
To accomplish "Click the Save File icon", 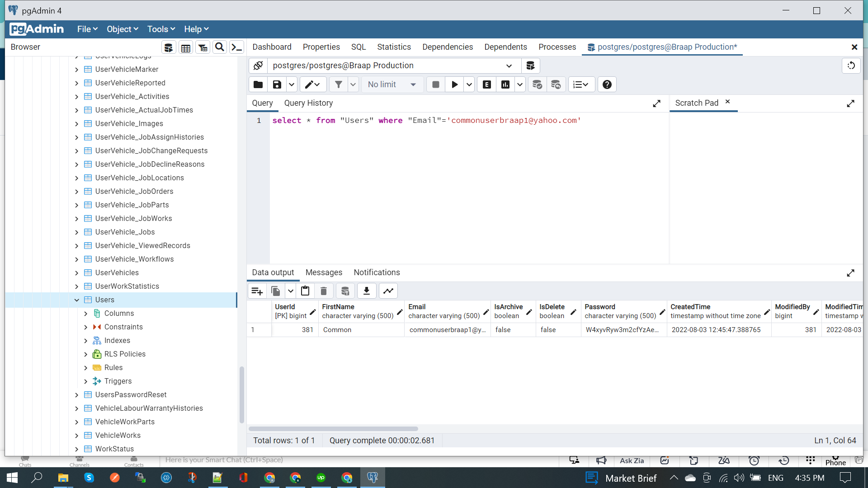I will point(277,84).
